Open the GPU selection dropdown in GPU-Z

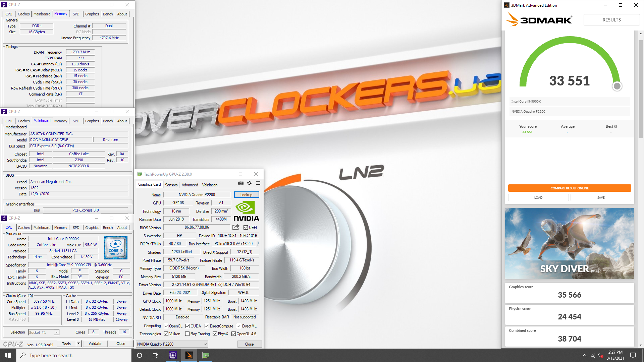pos(172,344)
